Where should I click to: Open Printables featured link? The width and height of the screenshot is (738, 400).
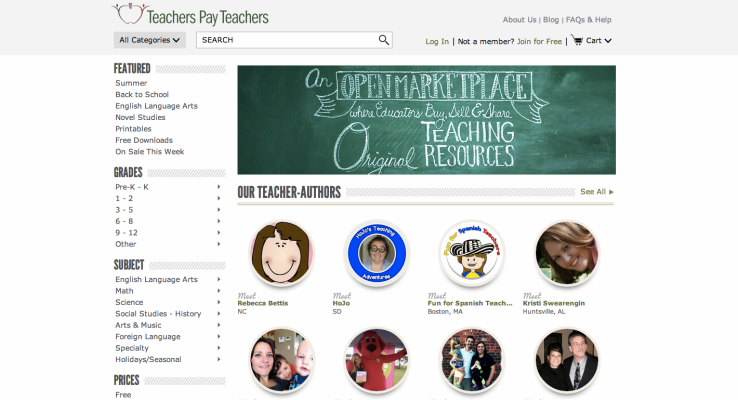pos(133,128)
